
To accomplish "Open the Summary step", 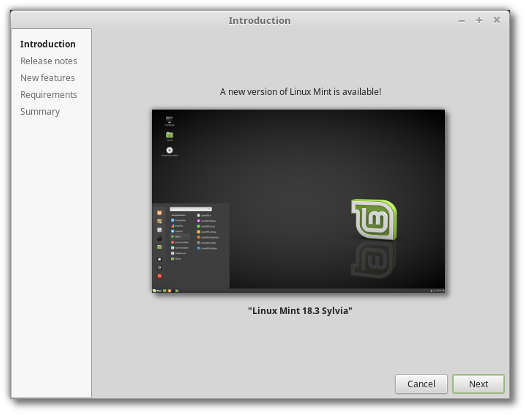I will pos(40,112).
